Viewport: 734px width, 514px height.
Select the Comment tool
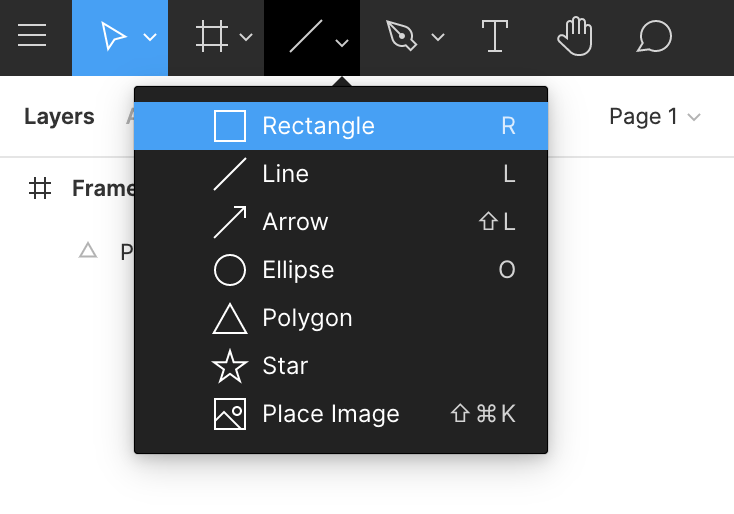[653, 37]
